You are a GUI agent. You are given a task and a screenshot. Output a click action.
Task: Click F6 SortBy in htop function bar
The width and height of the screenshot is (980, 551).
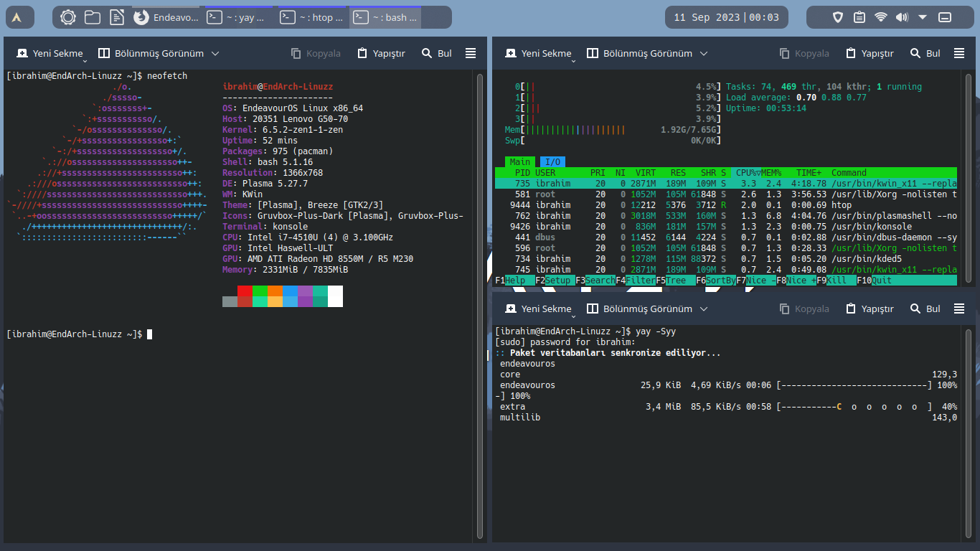[x=715, y=281]
